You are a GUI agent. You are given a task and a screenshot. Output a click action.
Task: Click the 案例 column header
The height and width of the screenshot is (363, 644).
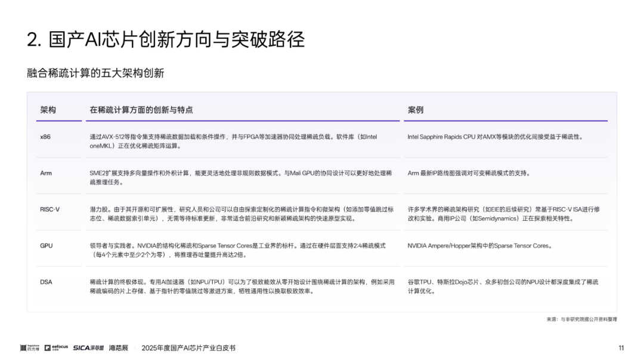coord(415,110)
